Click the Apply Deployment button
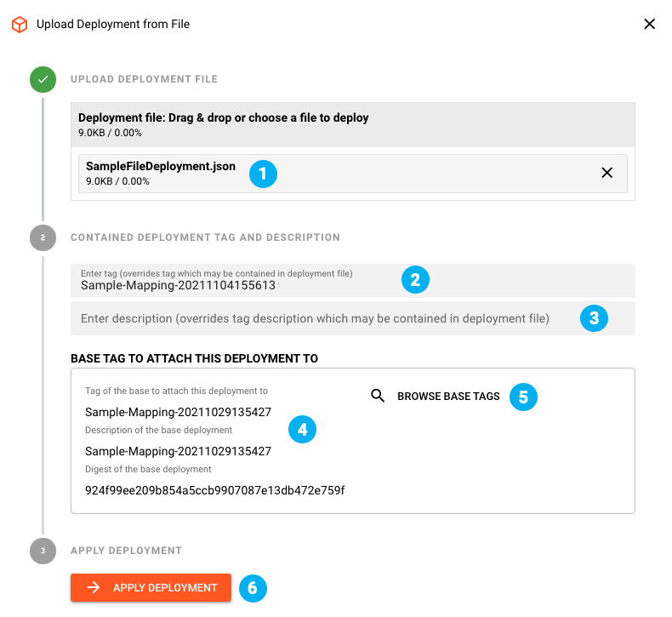 click(151, 587)
